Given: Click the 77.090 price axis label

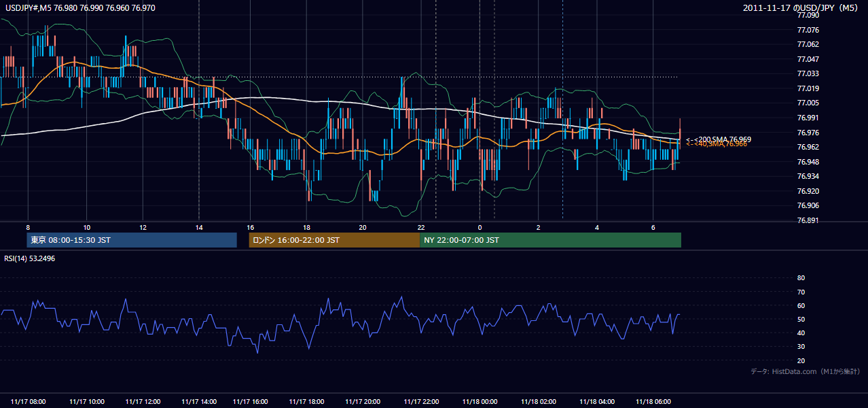Looking at the screenshot, I should pyautogui.click(x=808, y=15).
